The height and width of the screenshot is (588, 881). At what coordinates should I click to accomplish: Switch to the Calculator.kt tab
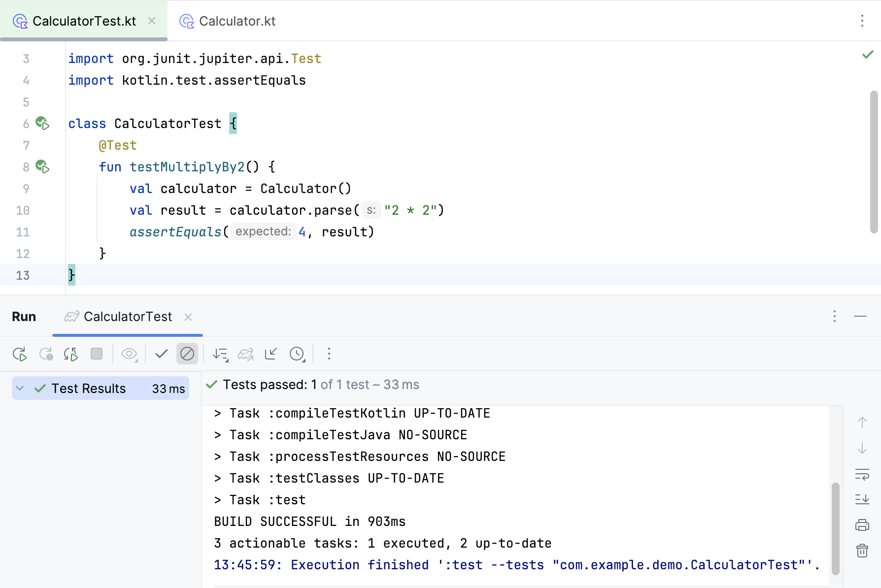coord(237,21)
